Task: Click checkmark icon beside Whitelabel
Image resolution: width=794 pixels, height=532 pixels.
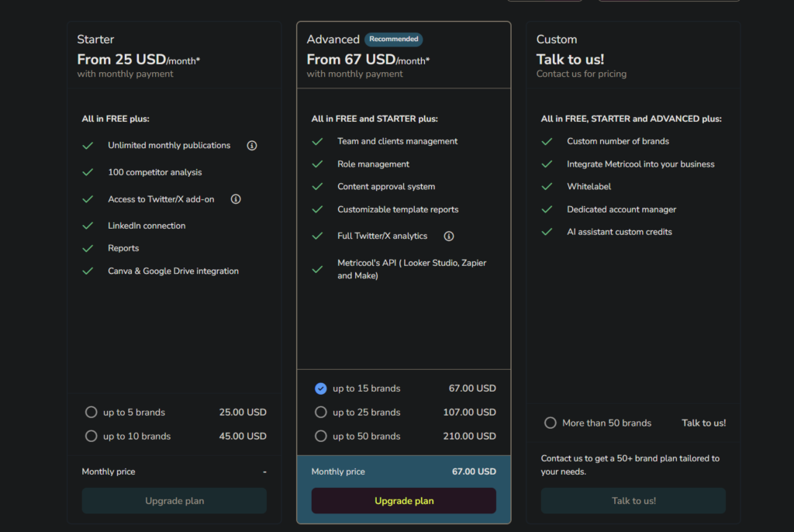Action: (x=547, y=187)
